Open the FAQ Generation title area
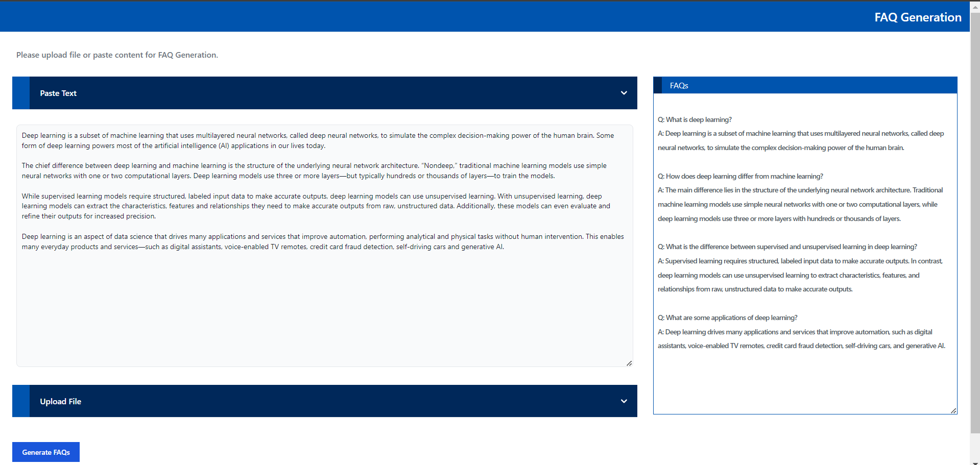 pyautogui.click(x=917, y=17)
